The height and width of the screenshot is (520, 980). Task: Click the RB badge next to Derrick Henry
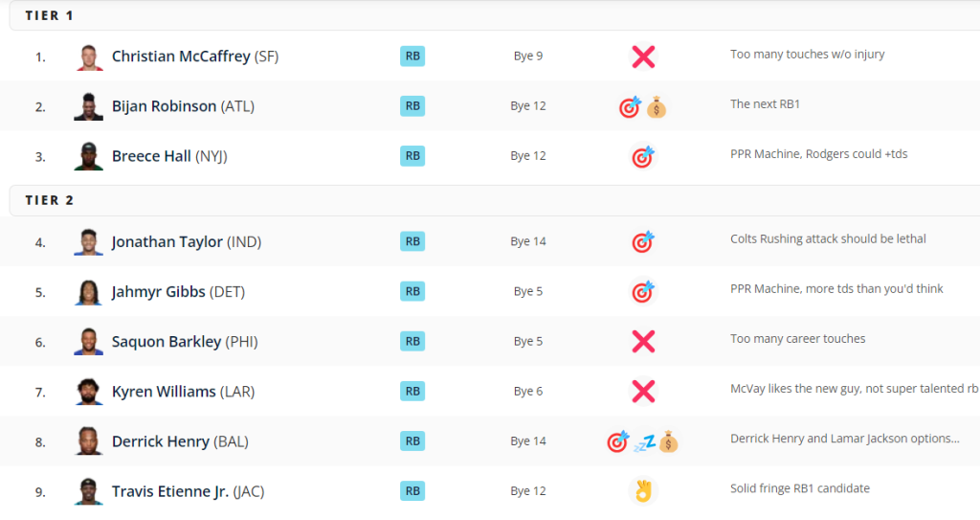tap(412, 441)
